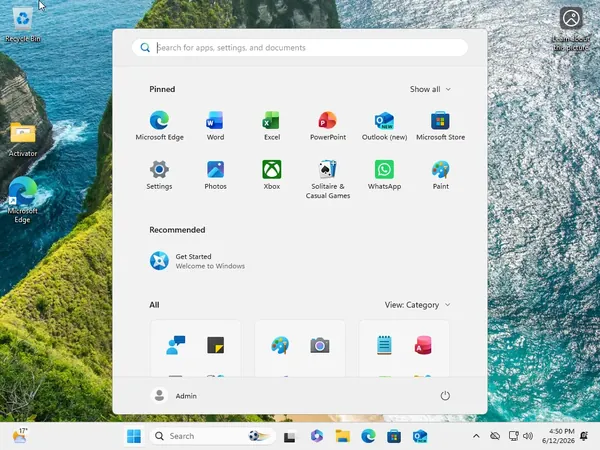Image resolution: width=600 pixels, height=450 pixels.
Task: Open Microsoft Edge from the taskbar
Action: [368, 436]
